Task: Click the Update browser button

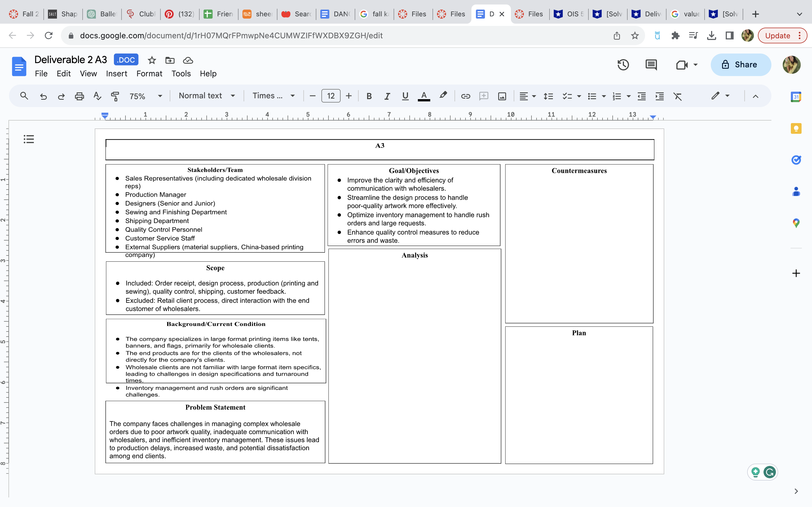Action: (778, 35)
